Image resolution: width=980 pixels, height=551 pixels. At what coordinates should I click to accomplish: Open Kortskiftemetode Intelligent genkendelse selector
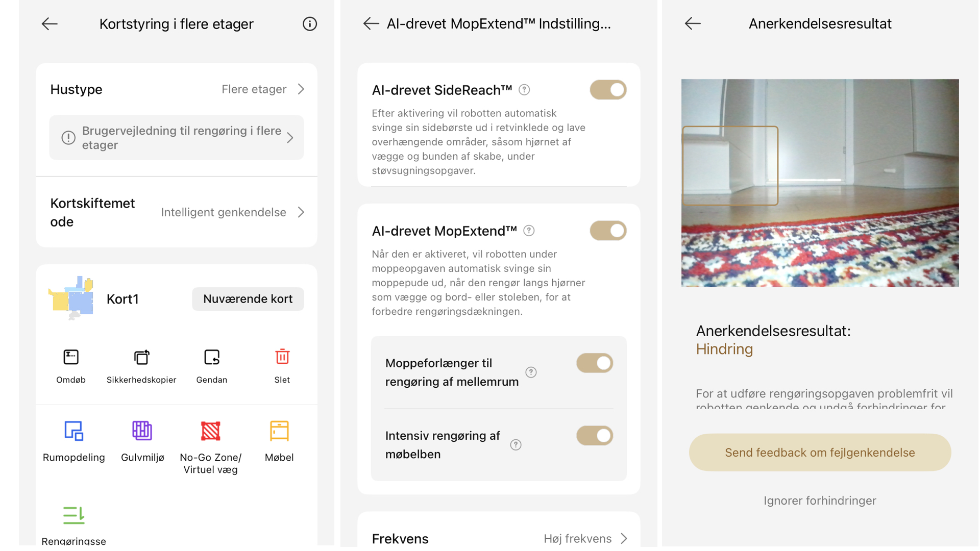[232, 212]
